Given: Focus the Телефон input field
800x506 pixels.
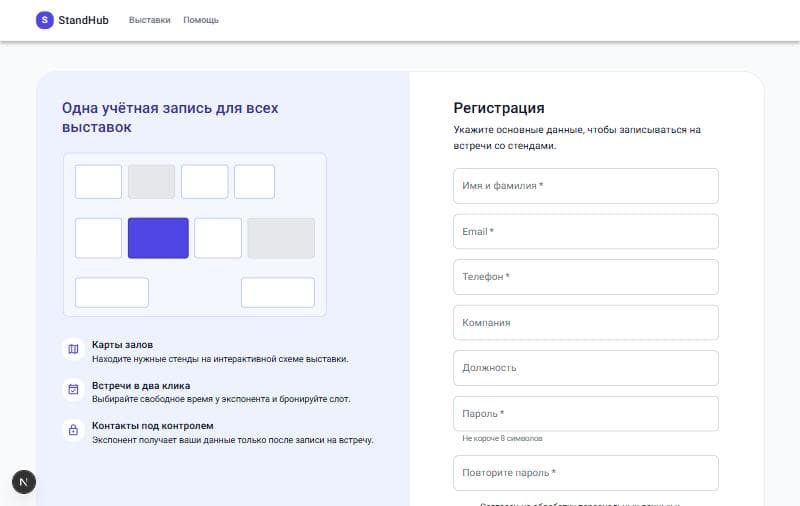Looking at the screenshot, I should (x=586, y=277).
